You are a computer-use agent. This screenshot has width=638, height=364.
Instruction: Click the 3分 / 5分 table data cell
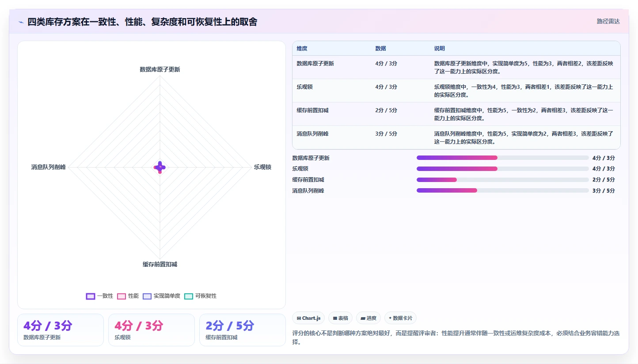386,133
